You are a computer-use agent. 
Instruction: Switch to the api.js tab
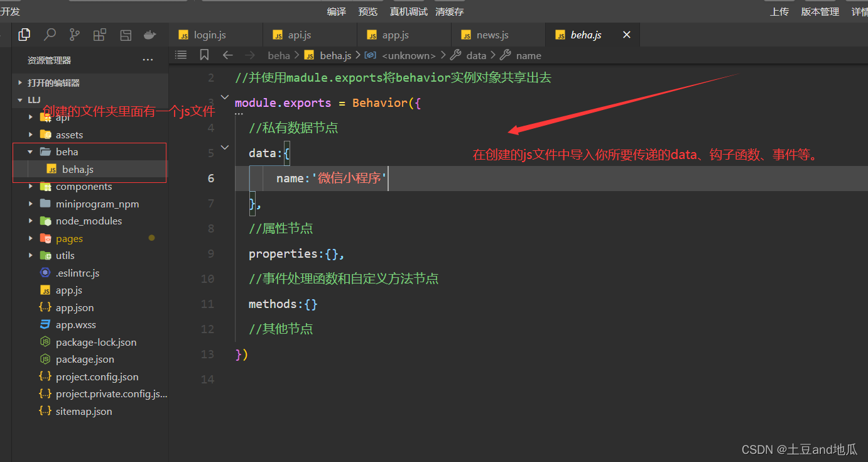coord(310,35)
